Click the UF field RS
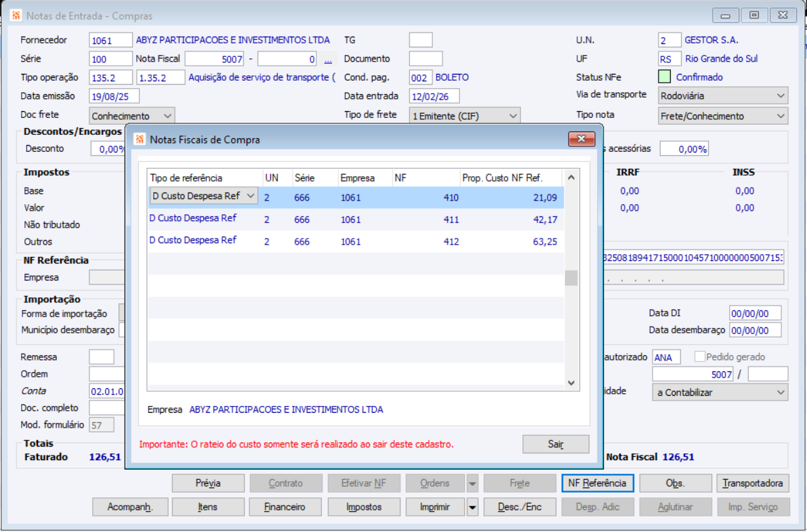The height and width of the screenshot is (532, 807). tap(669, 59)
